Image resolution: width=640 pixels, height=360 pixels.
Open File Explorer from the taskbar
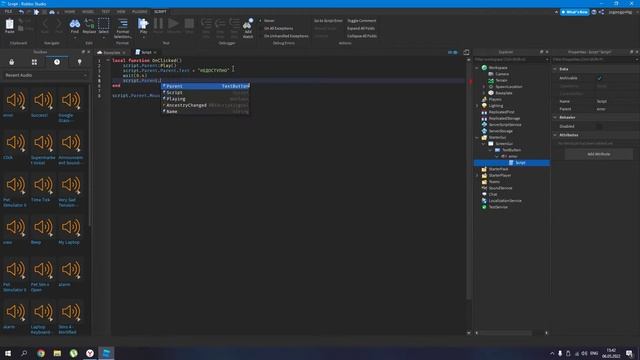(x=57, y=353)
